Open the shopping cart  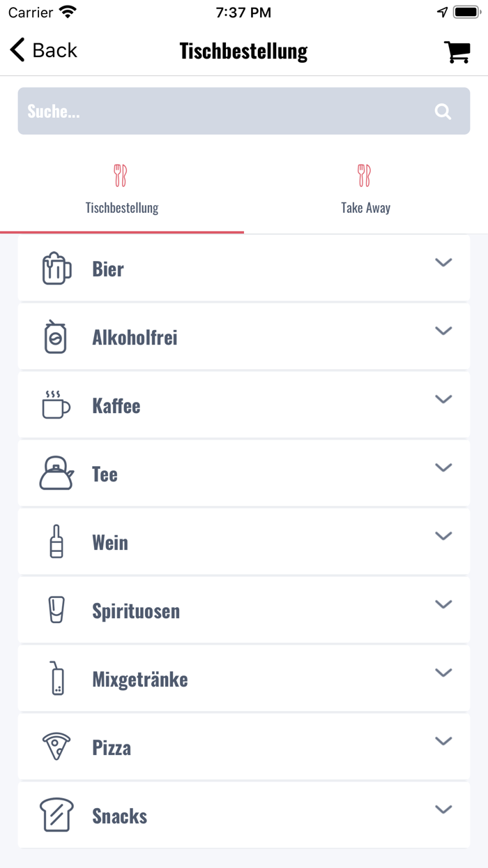[457, 52]
